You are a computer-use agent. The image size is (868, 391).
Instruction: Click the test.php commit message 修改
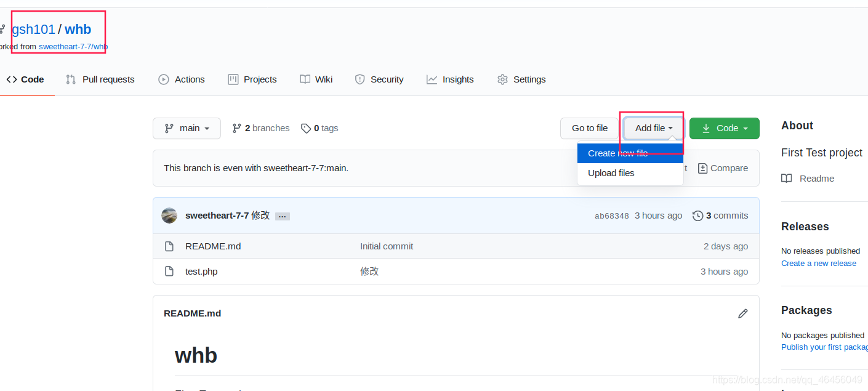point(369,272)
